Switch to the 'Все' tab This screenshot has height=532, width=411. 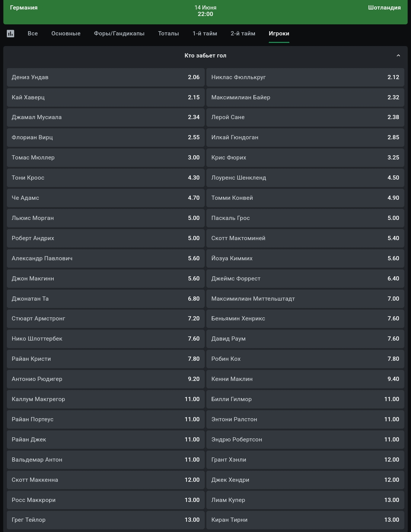click(x=33, y=33)
